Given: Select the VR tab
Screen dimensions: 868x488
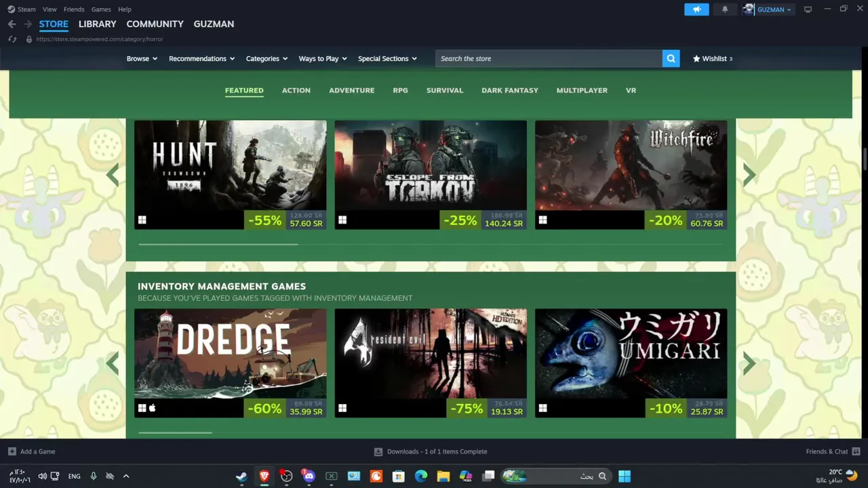Looking at the screenshot, I should coord(631,90).
